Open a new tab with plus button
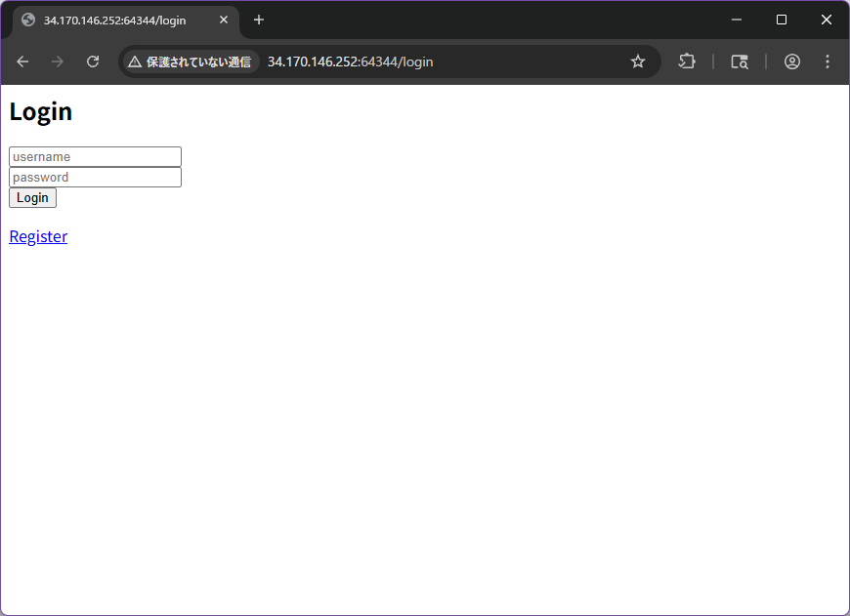 click(259, 21)
